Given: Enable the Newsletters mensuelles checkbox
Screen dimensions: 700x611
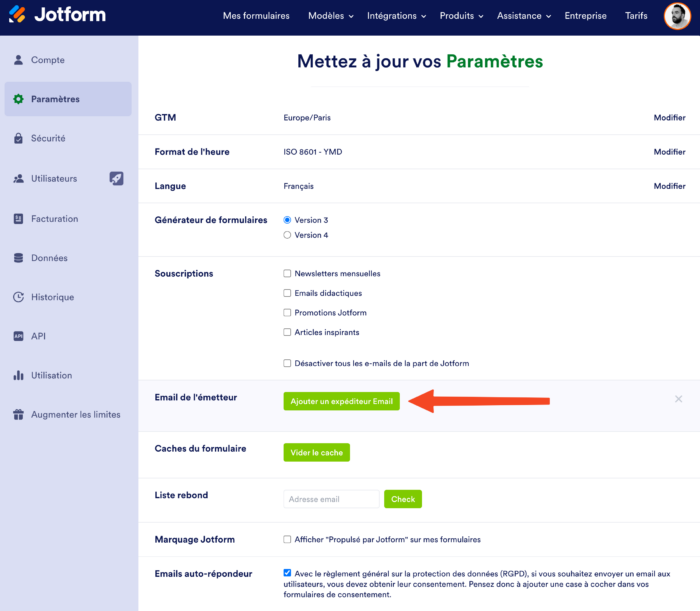Looking at the screenshot, I should point(288,273).
